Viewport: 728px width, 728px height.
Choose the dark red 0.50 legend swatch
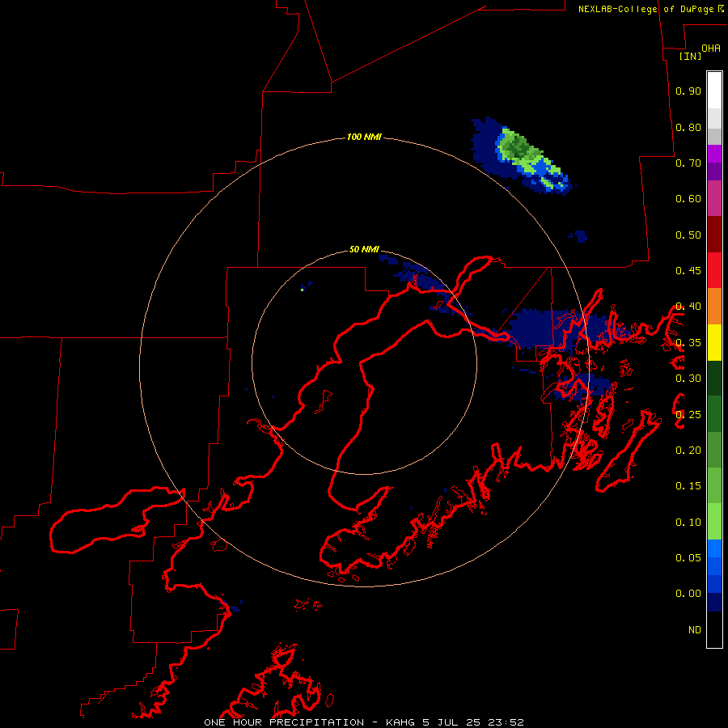click(714, 234)
